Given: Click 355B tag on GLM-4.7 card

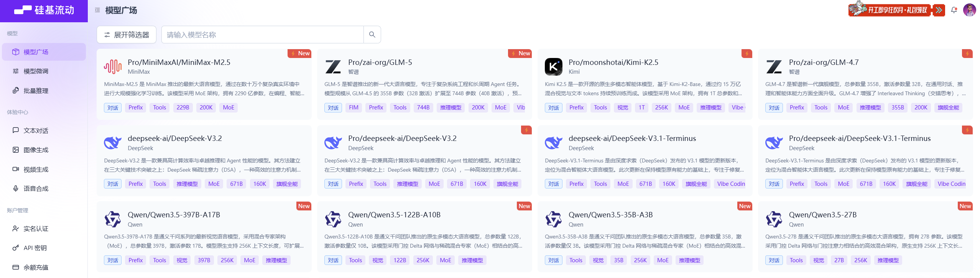Looking at the screenshot, I should 898,108.
